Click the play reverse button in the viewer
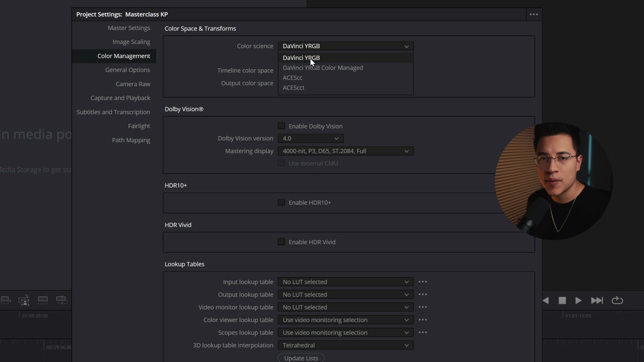This screenshot has width=644, height=362. tap(546, 301)
